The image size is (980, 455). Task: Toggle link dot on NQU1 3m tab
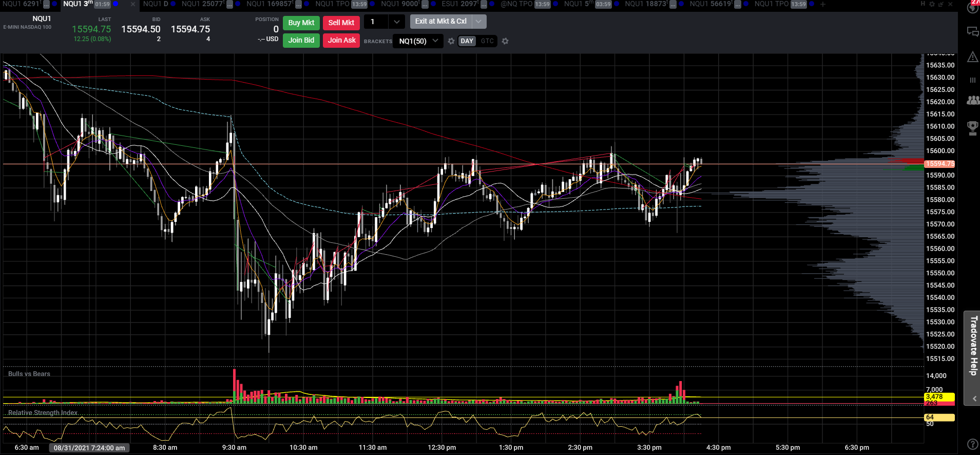click(116, 4)
